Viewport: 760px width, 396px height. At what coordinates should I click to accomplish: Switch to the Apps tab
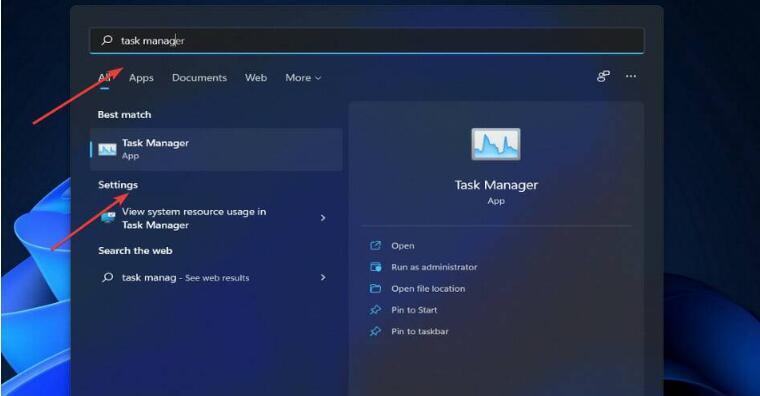141,78
